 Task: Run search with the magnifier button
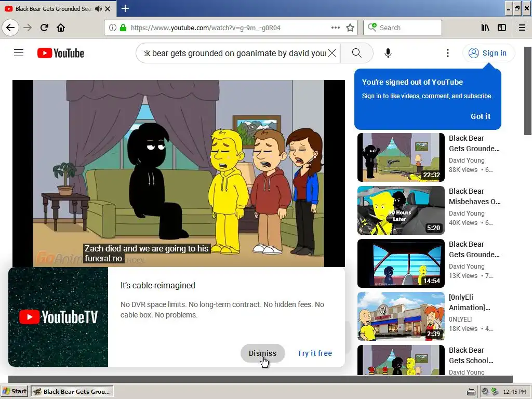[356, 53]
